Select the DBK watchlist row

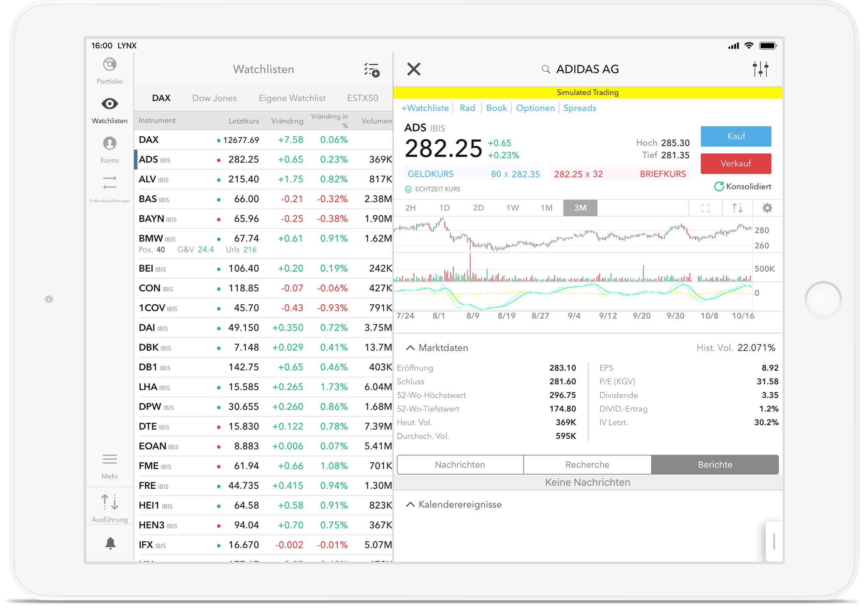(x=264, y=347)
